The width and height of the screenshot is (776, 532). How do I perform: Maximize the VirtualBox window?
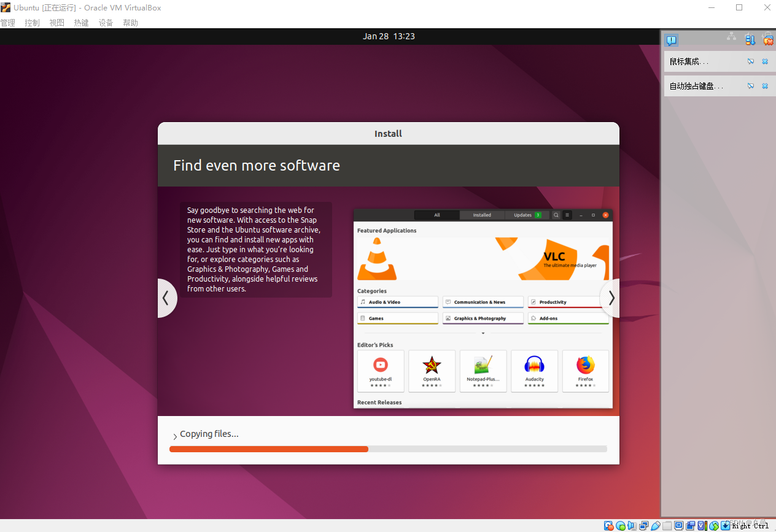click(x=739, y=7)
